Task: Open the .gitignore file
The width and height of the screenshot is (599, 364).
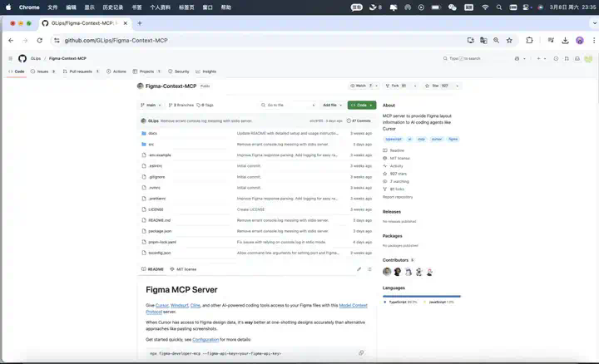Action: point(156,177)
